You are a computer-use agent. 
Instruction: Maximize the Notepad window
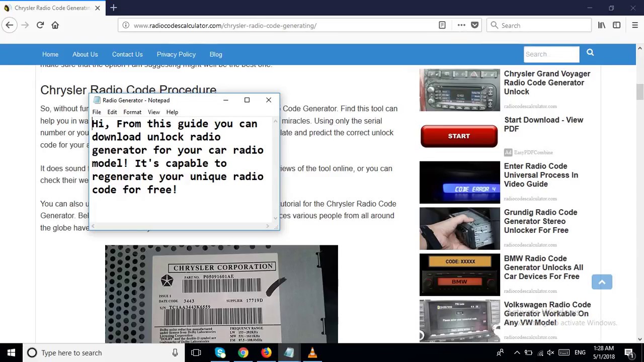(247, 100)
